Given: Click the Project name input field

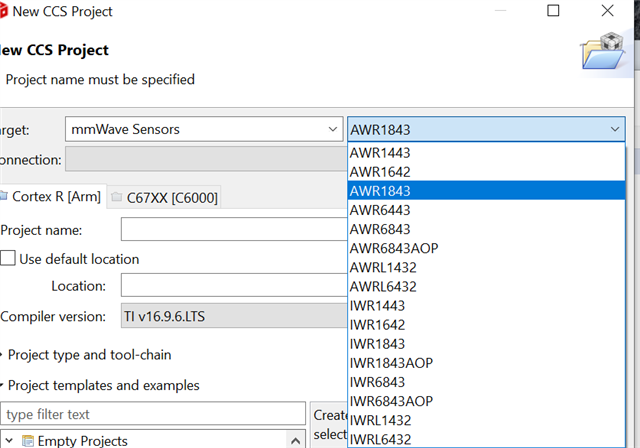Looking at the screenshot, I should coord(234,229).
